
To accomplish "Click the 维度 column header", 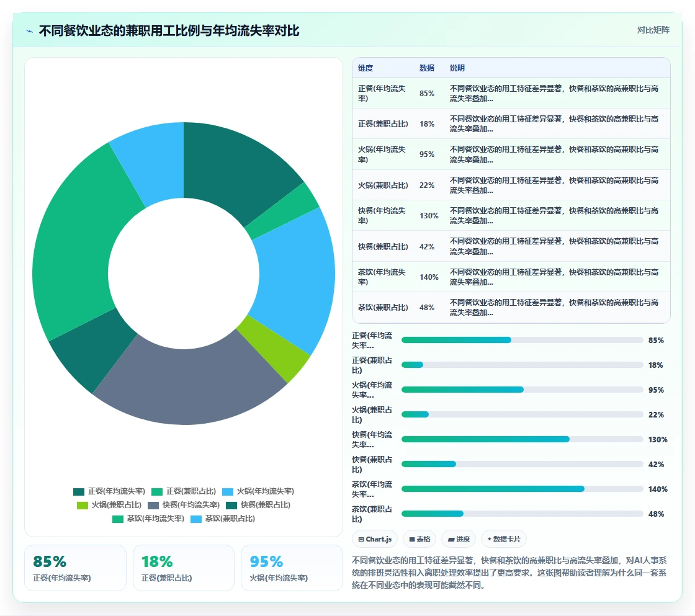I will point(365,68).
